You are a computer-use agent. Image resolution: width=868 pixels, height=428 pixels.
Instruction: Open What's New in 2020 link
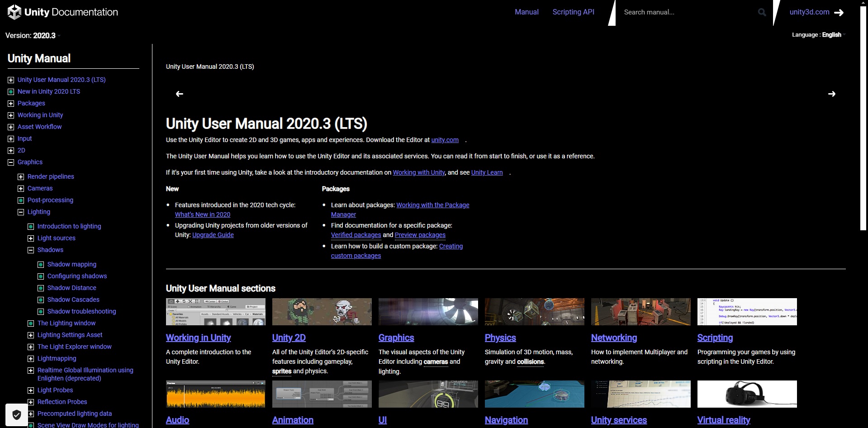203,215
